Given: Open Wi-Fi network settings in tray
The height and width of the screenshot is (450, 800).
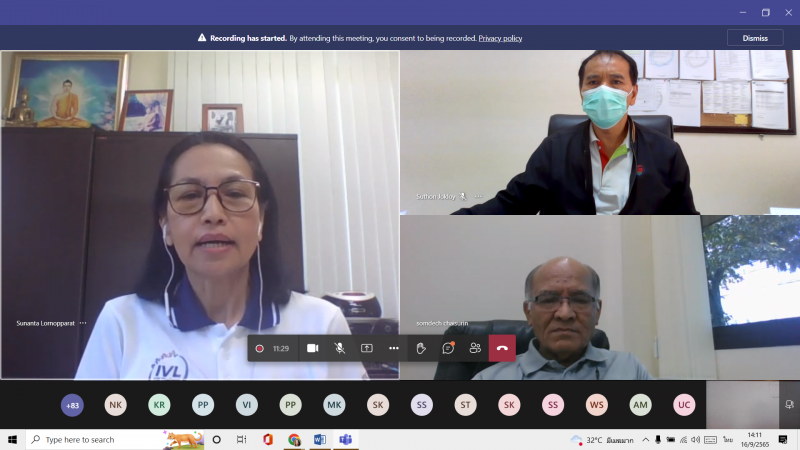Looking at the screenshot, I should pyautogui.click(x=684, y=440).
